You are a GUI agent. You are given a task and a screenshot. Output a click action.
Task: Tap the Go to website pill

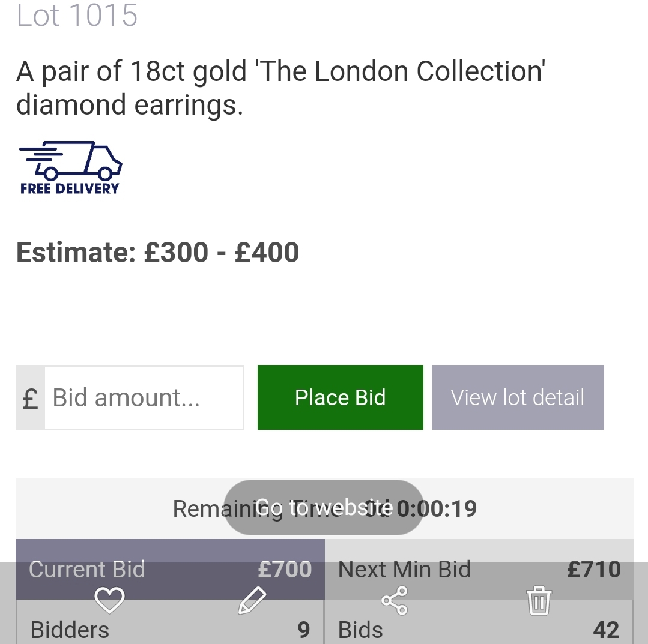pos(324,508)
